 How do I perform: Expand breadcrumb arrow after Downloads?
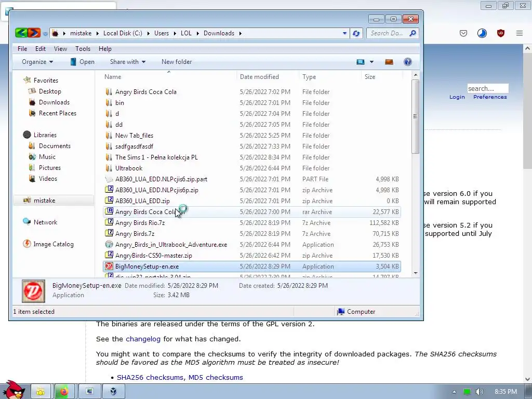click(x=240, y=33)
